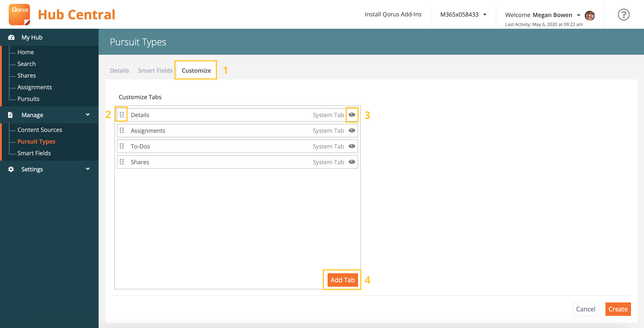
Task: Click Megan Bowen's profile avatar
Action: 590,15
